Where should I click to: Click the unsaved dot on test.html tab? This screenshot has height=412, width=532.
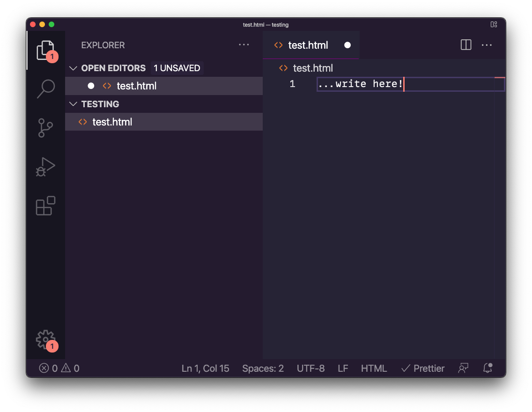click(x=347, y=45)
